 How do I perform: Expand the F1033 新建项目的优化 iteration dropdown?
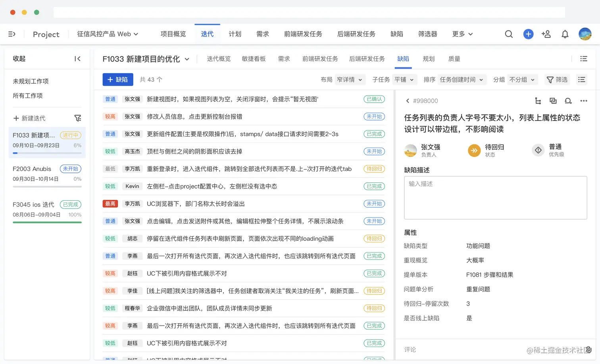[x=146, y=59]
